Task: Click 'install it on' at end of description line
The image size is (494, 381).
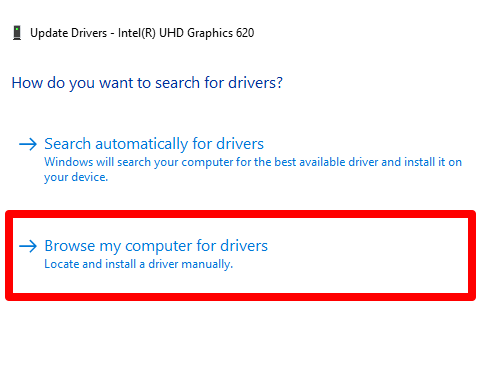Action: tap(433, 162)
